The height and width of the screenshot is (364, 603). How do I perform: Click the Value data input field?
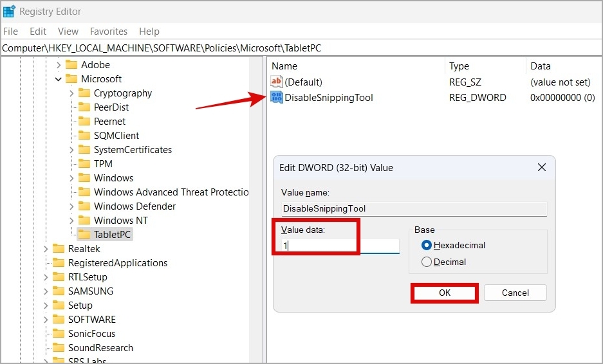pyautogui.click(x=340, y=246)
